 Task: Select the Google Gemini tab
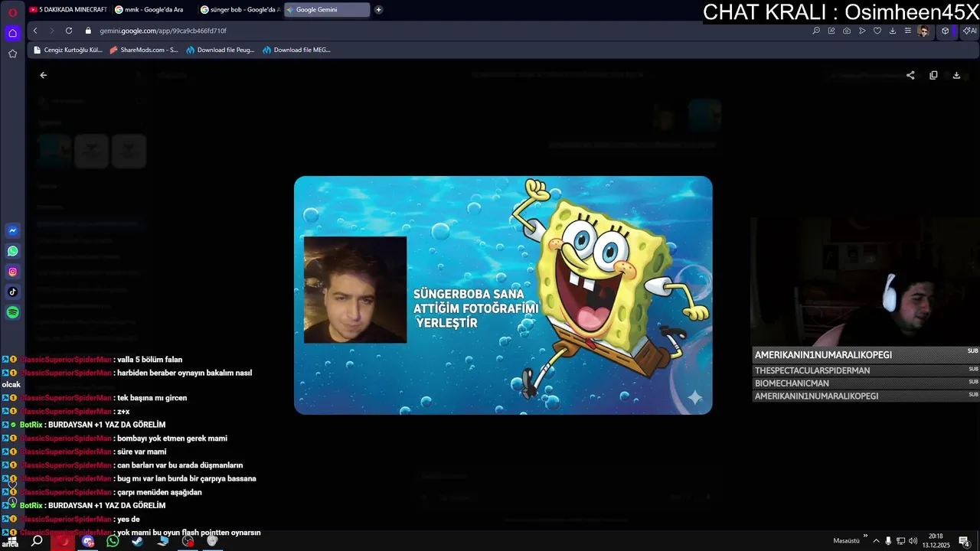pos(326,10)
